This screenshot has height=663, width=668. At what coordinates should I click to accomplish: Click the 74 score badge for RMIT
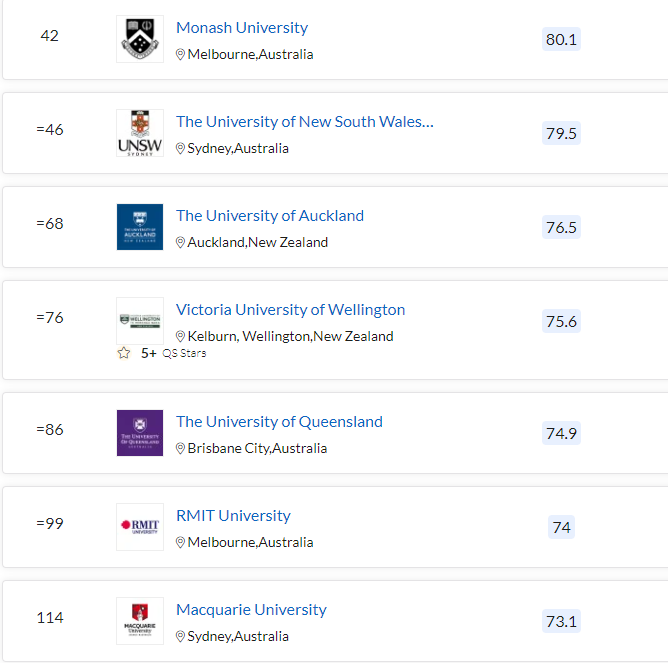coord(561,527)
